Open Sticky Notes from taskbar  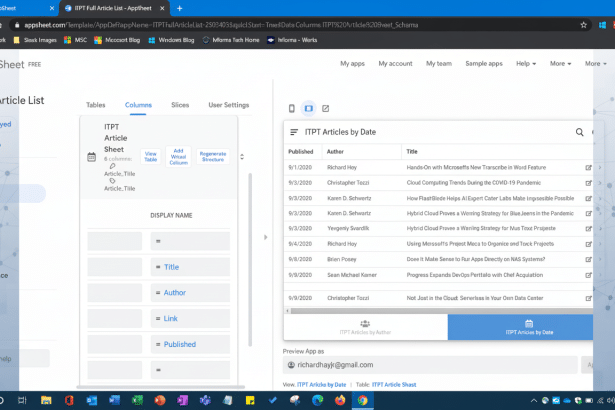(250, 400)
